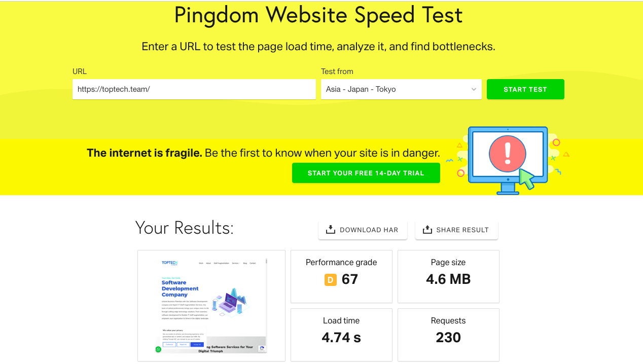The height and width of the screenshot is (364, 643).
Task: Click the Software Development Company headline in the preview
Action: (x=180, y=288)
